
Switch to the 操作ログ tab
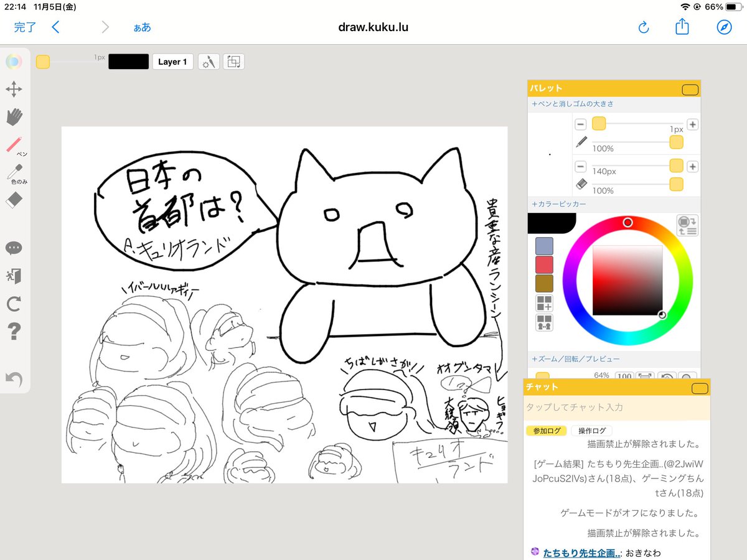(x=591, y=431)
